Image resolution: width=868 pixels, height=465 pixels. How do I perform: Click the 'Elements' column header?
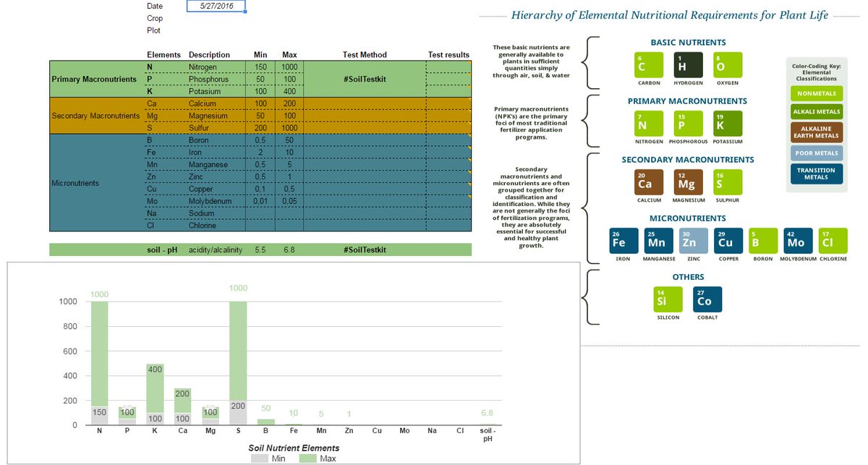tap(163, 55)
